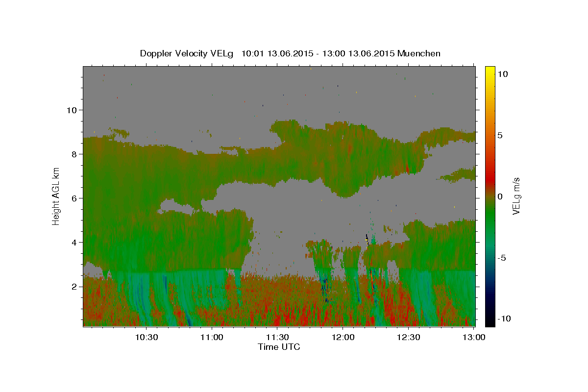Click the colorbar value 0 label
588x392 pixels.
tap(500, 196)
